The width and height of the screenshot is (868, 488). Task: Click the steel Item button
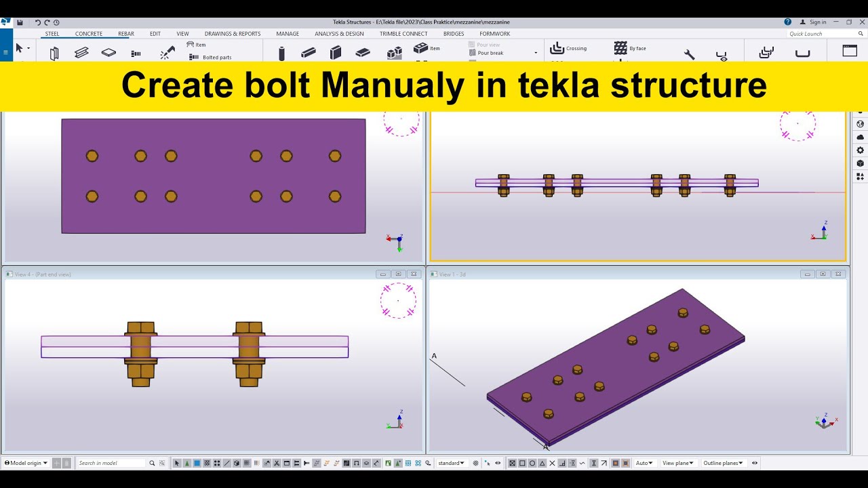coord(196,45)
